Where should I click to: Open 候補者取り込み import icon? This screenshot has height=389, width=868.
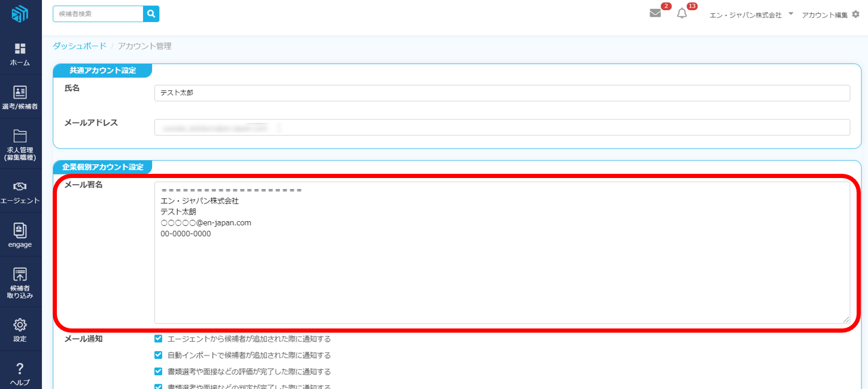coord(20,275)
